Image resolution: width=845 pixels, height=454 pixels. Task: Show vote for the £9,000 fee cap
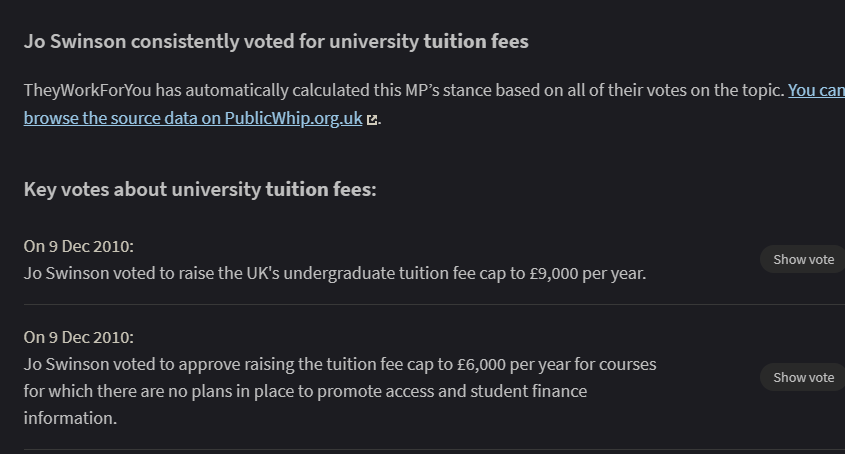[803, 259]
